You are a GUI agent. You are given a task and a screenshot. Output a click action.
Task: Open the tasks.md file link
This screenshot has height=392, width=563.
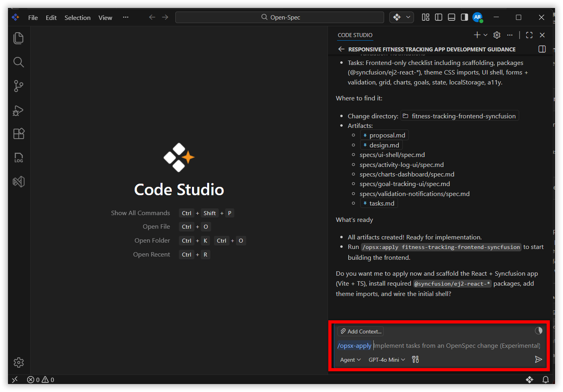pyautogui.click(x=379, y=203)
